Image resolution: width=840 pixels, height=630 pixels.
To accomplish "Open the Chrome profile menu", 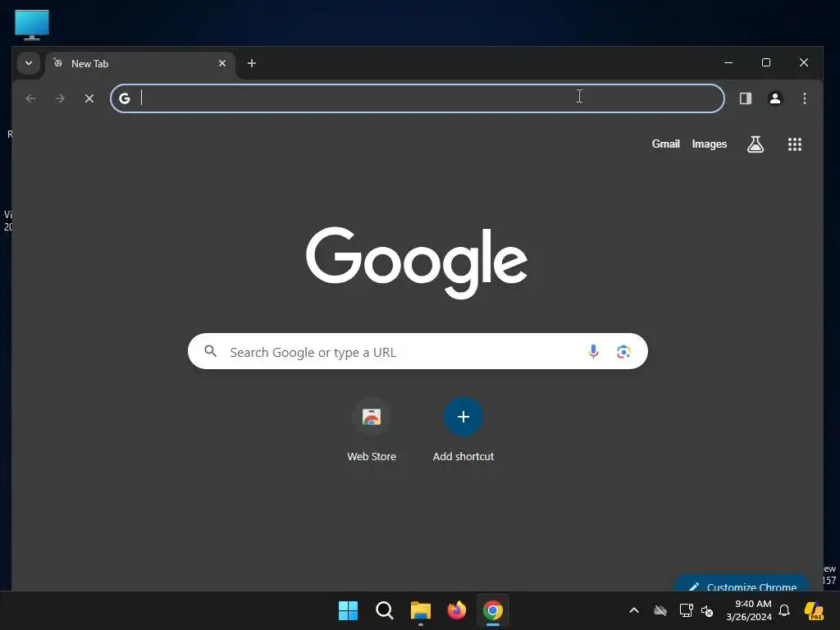I will tap(774, 98).
